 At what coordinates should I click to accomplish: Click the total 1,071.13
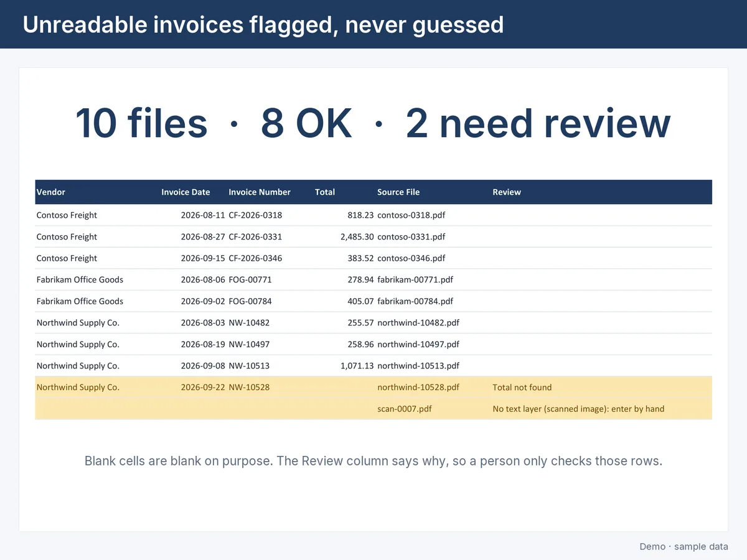click(x=357, y=366)
